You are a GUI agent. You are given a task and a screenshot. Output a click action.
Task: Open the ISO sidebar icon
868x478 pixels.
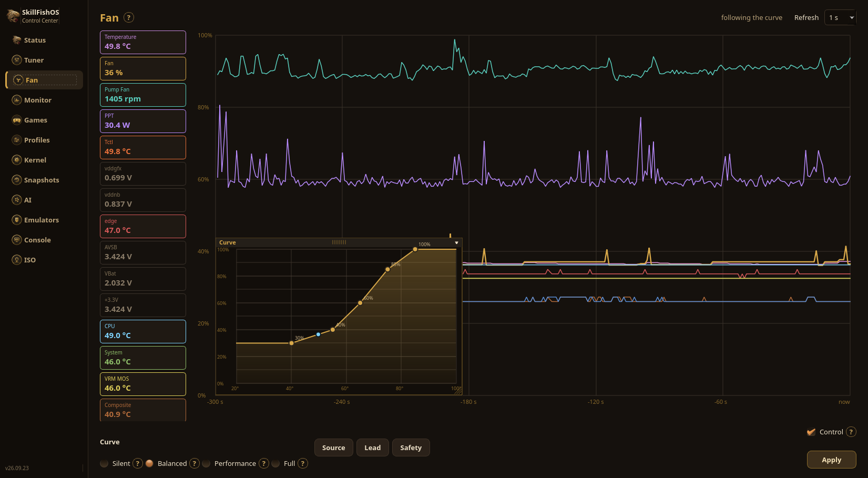[17, 260]
